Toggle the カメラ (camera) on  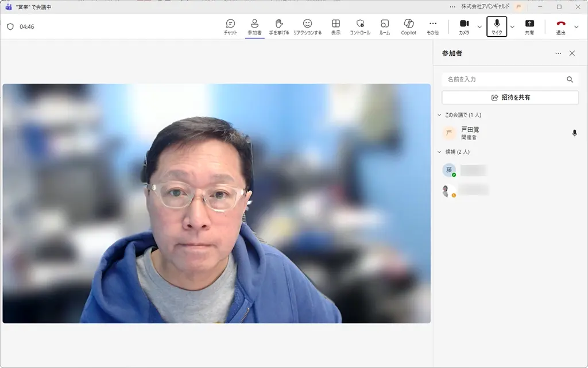click(x=463, y=26)
